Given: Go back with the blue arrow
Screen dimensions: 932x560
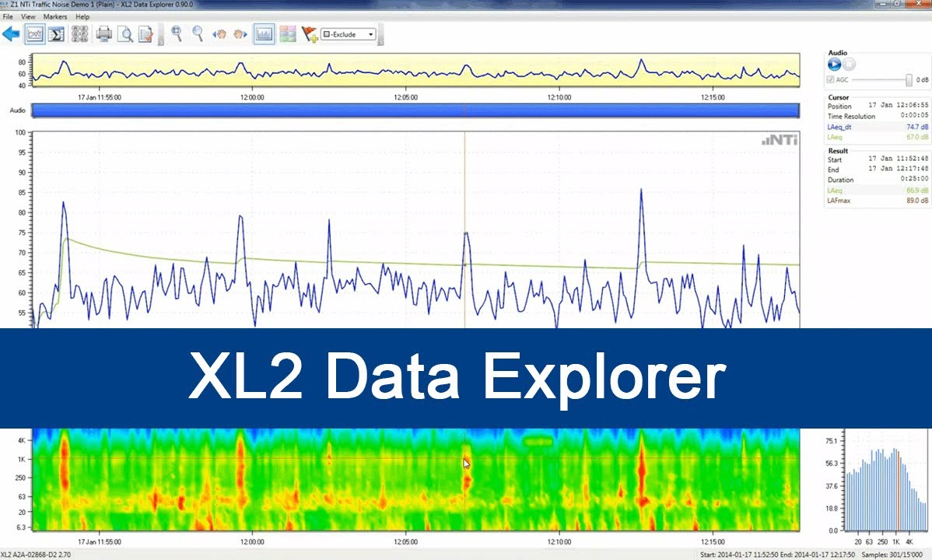Looking at the screenshot, I should tap(11, 34).
